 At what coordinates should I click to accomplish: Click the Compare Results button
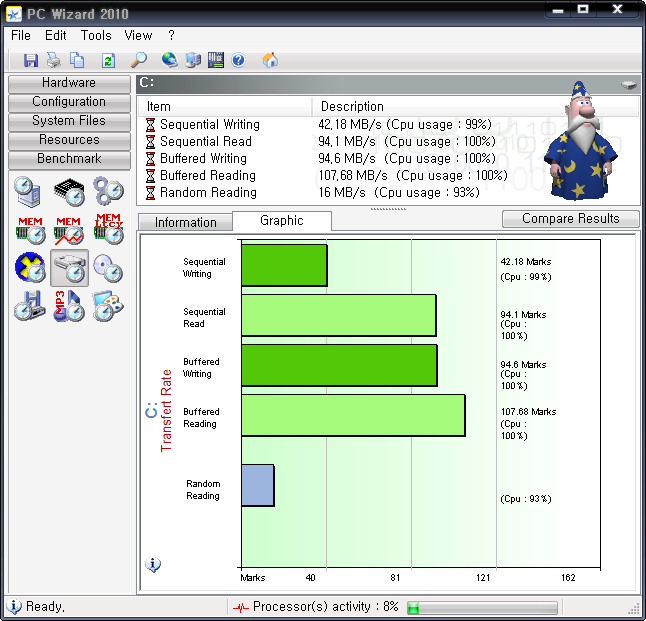pos(571,218)
